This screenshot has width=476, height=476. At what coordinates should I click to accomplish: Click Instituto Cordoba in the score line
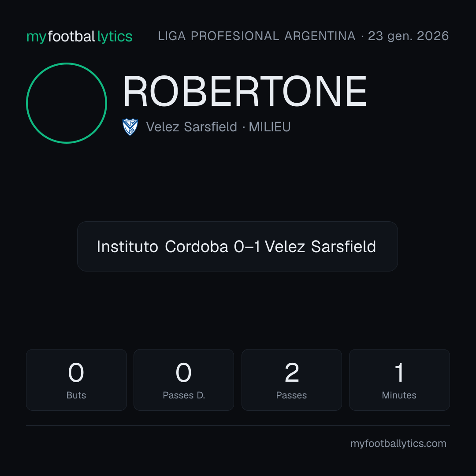click(x=162, y=246)
